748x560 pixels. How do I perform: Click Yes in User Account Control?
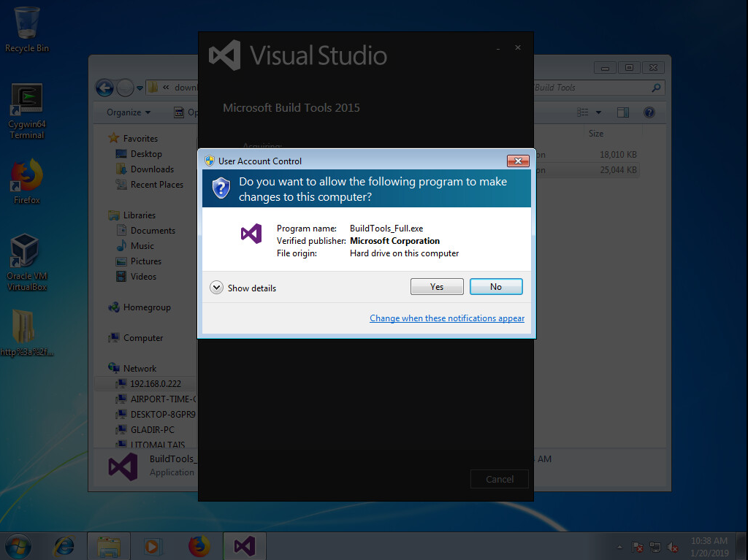coord(437,287)
